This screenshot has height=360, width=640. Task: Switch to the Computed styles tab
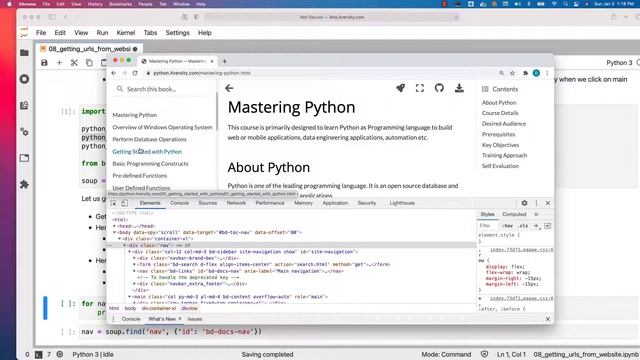click(x=514, y=214)
